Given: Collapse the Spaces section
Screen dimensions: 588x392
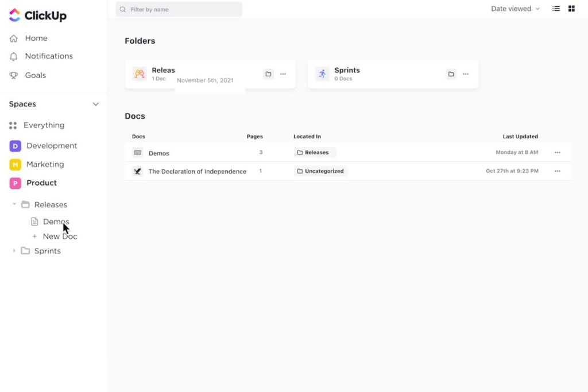Looking at the screenshot, I should coord(95,104).
